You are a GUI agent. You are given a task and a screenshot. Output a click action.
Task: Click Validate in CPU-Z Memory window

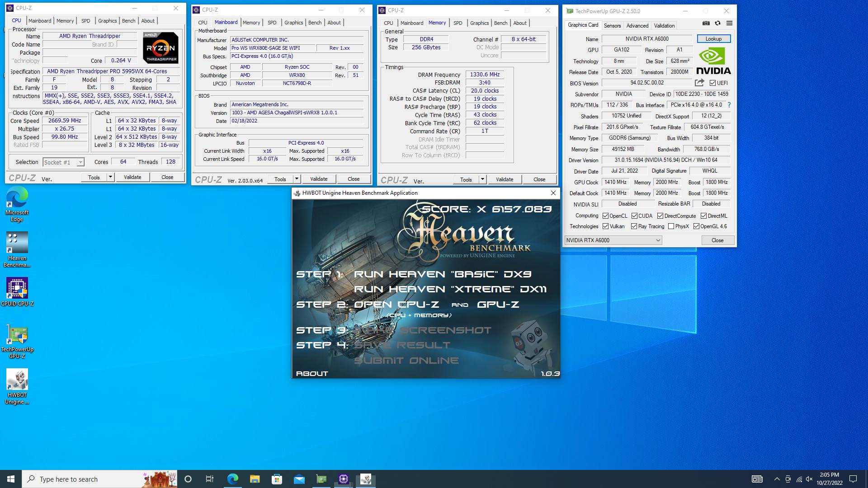coord(505,179)
